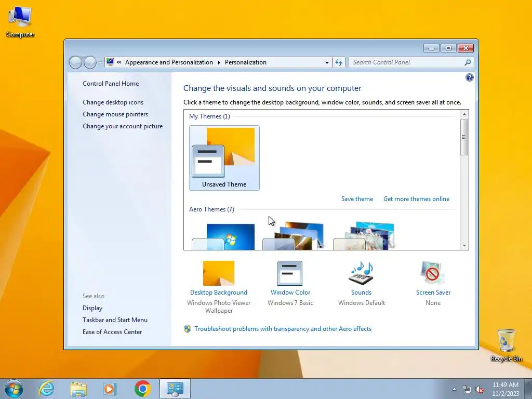Click the Personalization breadcrumb
The height and width of the screenshot is (399, 532).
click(x=246, y=62)
